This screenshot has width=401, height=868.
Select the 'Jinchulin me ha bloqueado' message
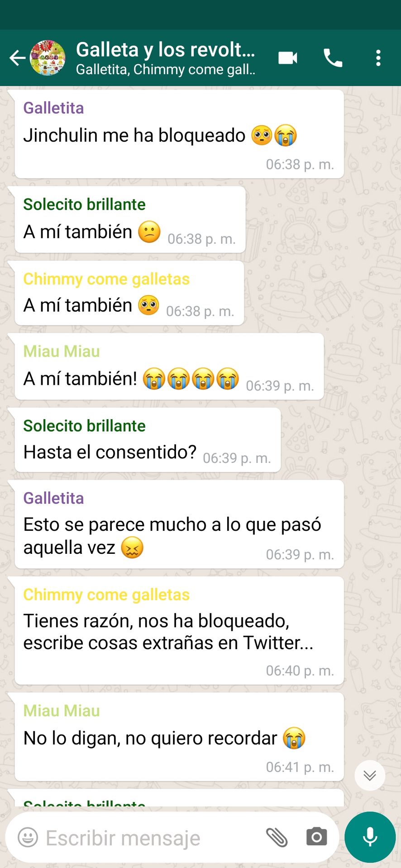pyautogui.click(x=179, y=134)
